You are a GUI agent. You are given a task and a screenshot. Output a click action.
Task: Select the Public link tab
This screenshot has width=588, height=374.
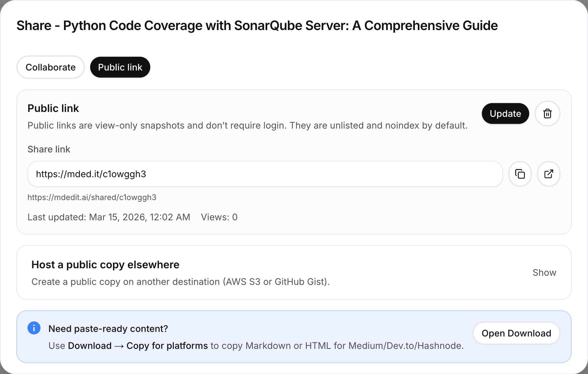[x=120, y=67]
